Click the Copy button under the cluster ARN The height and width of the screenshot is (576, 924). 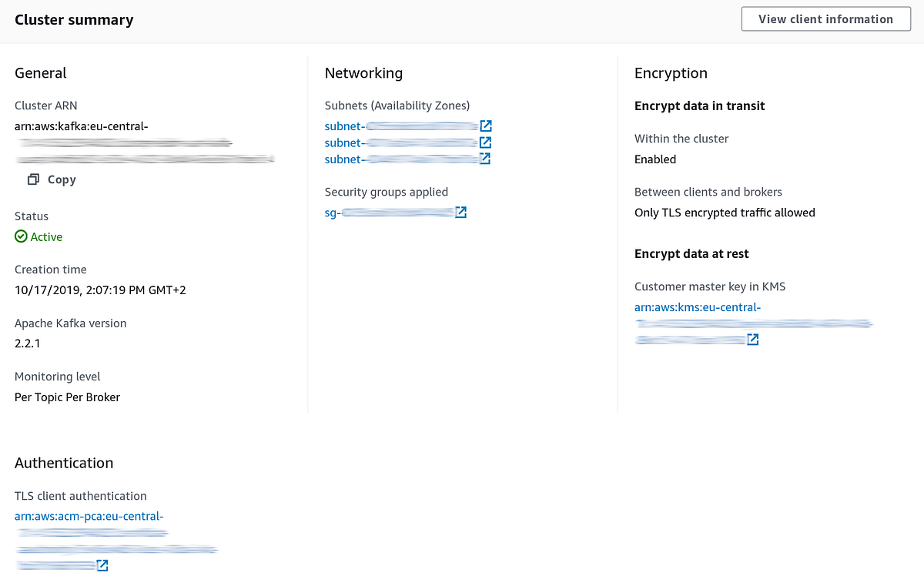pyautogui.click(x=62, y=179)
